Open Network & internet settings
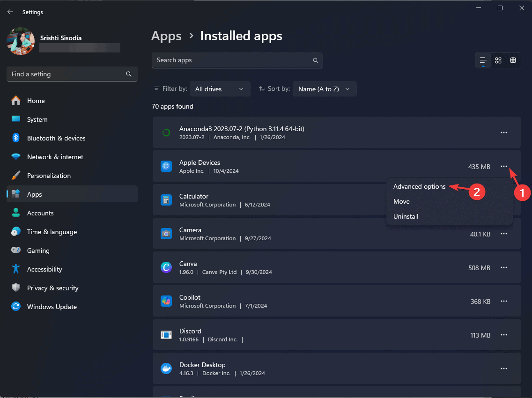The height and width of the screenshot is (398, 532). pos(72,157)
